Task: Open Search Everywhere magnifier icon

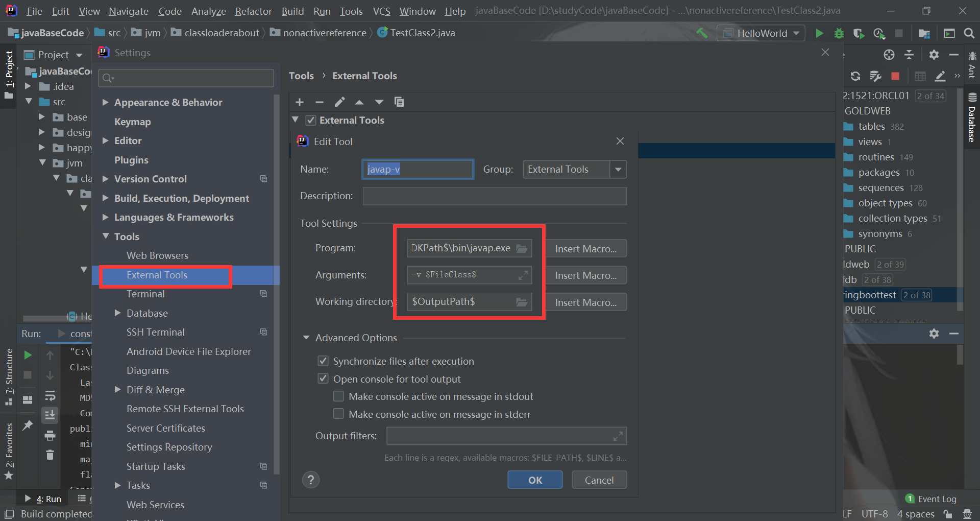Action: tap(969, 33)
